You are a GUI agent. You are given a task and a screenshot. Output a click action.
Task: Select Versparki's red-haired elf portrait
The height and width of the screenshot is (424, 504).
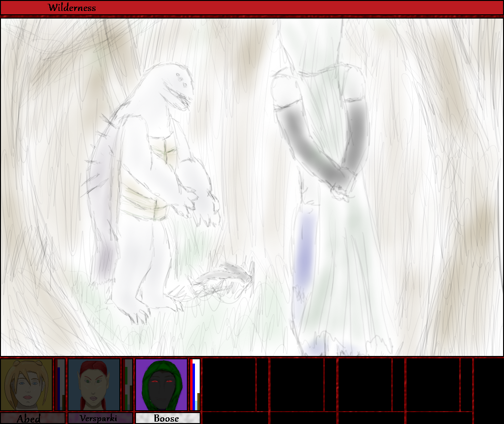tap(94, 385)
